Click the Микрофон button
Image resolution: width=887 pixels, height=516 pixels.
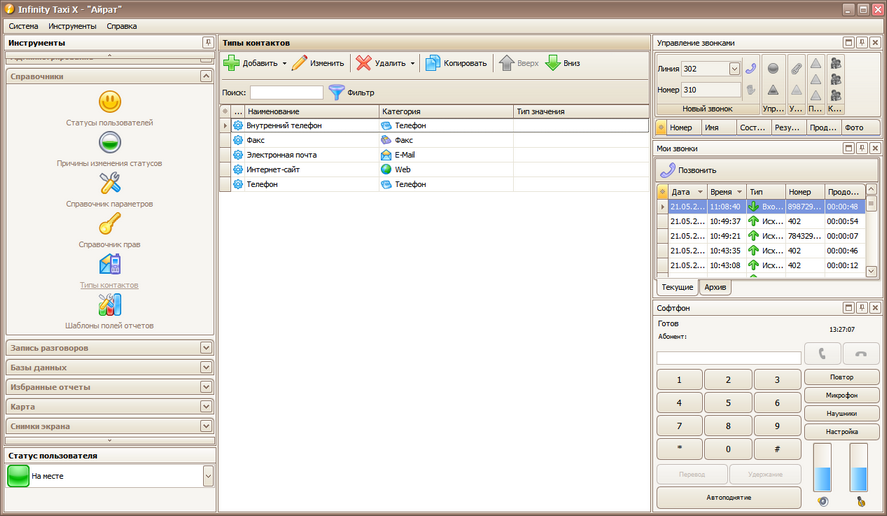842,395
